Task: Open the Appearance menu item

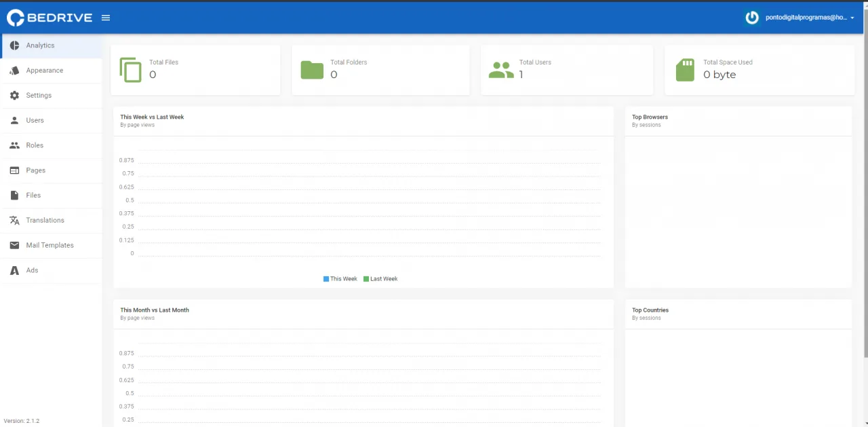Action: 51,71
